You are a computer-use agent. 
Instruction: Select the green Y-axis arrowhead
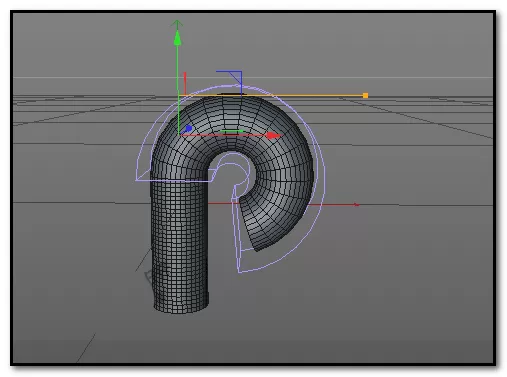[178, 38]
